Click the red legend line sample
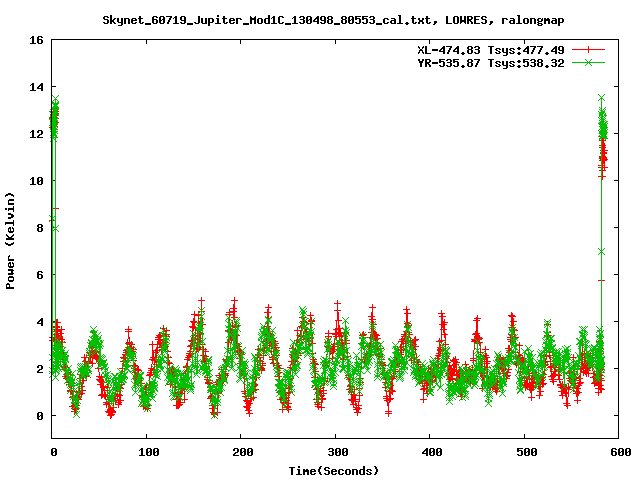 coord(588,50)
